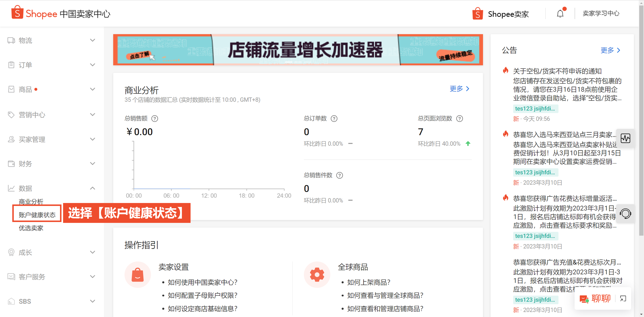Screen dimensions: 644x317
Task: View 更多 announcements in 公告
Action: 610,50
